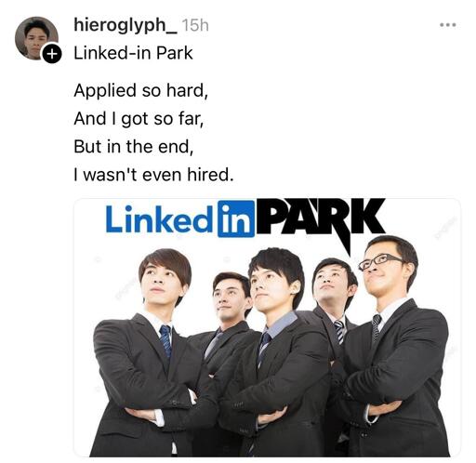Click the 'And I got so far,' line
This screenshot has height=463, width=476.
(139, 119)
